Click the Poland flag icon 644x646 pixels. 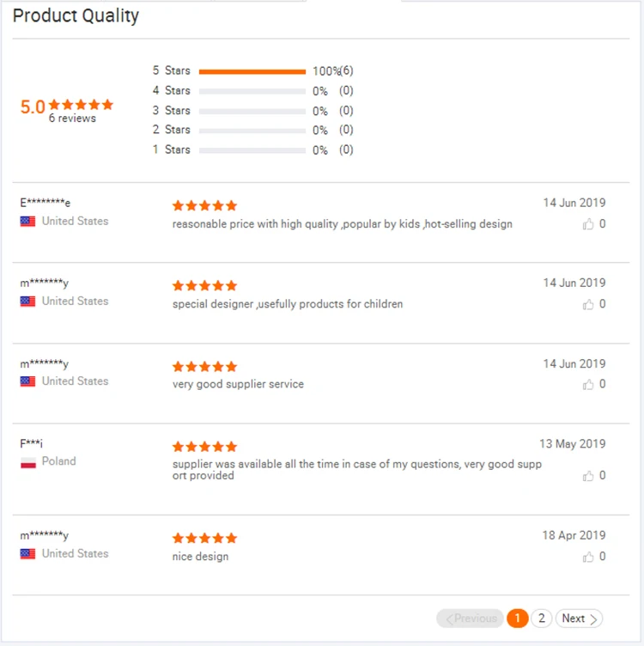(28, 462)
